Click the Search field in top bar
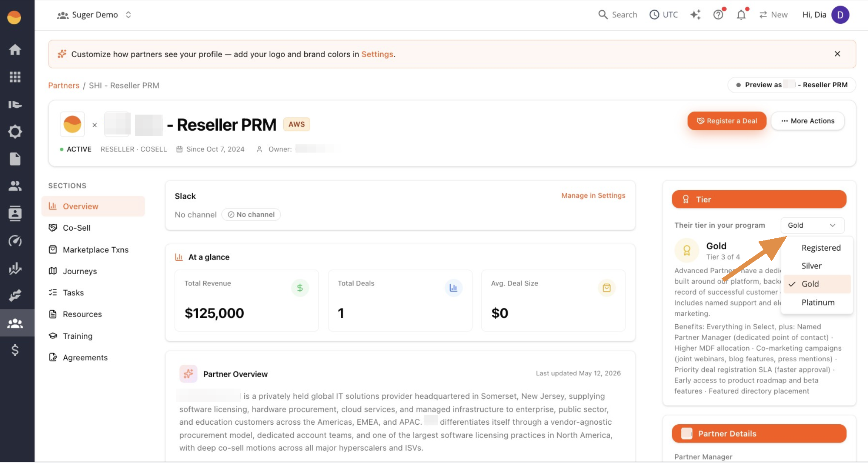868x463 pixels. [x=617, y=15]
